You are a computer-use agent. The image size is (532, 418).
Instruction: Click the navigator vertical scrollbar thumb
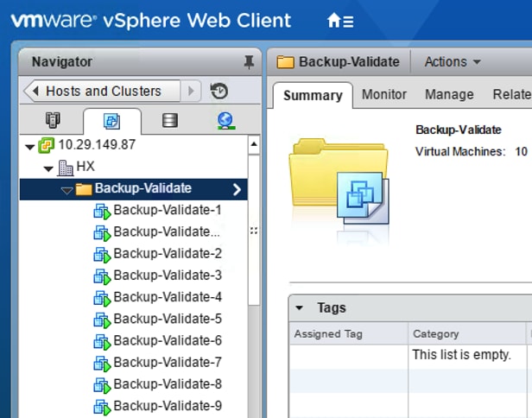pos(254,231)
